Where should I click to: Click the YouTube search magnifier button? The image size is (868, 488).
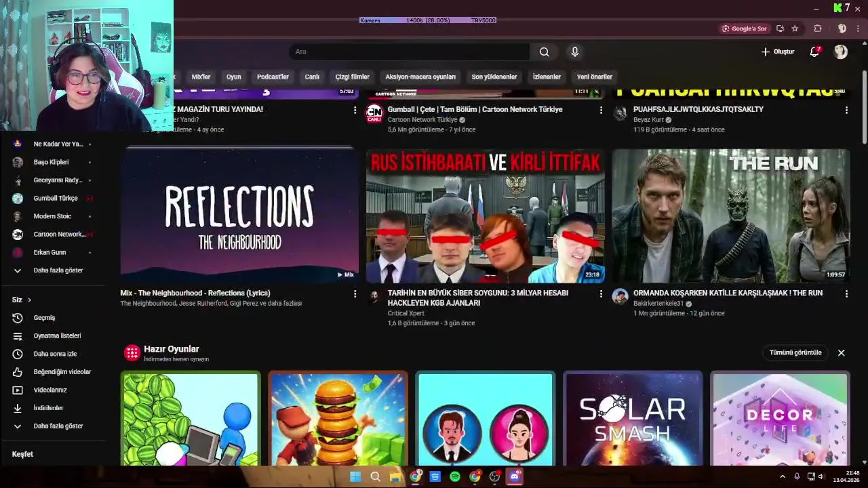(544, 52)
